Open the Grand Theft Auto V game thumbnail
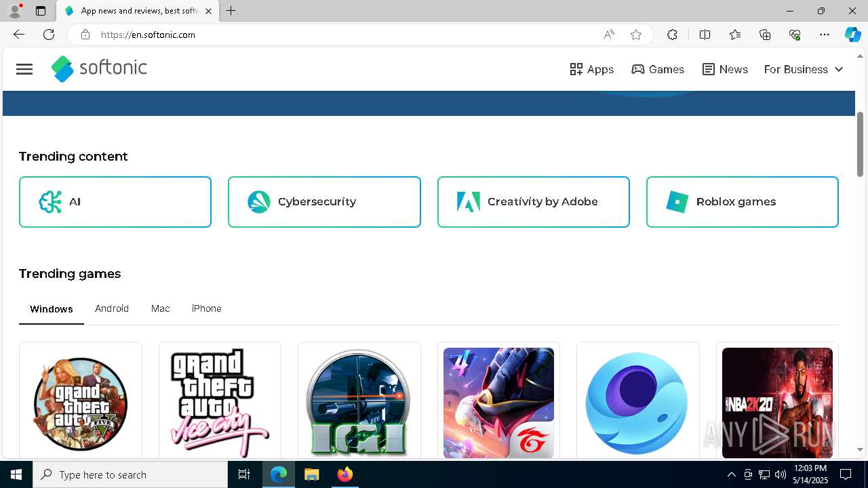Screen dimensions: 868x488 coord(81,403)
